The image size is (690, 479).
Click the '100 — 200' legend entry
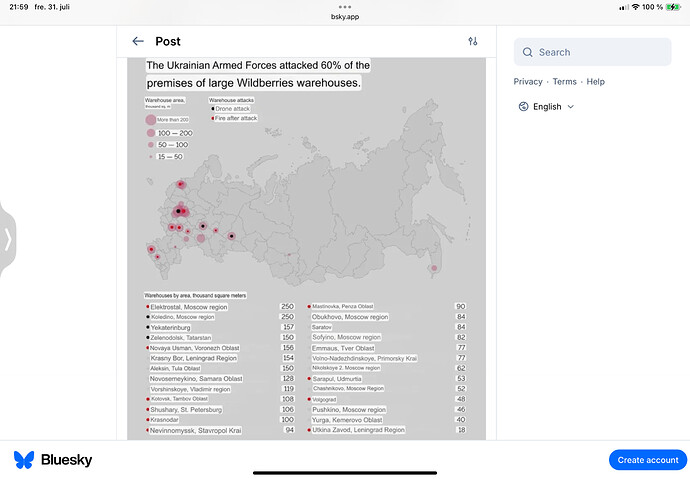coord(175,133)
